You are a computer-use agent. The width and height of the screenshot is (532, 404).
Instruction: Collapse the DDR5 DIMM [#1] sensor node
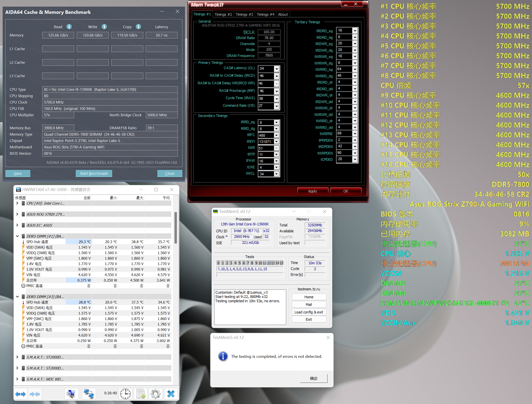17,236
